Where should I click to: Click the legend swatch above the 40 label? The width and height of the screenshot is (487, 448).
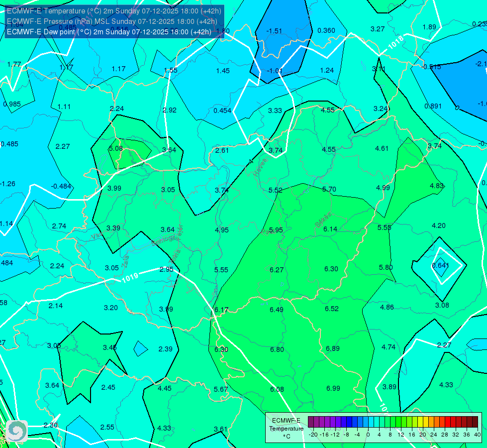(475, 422)
